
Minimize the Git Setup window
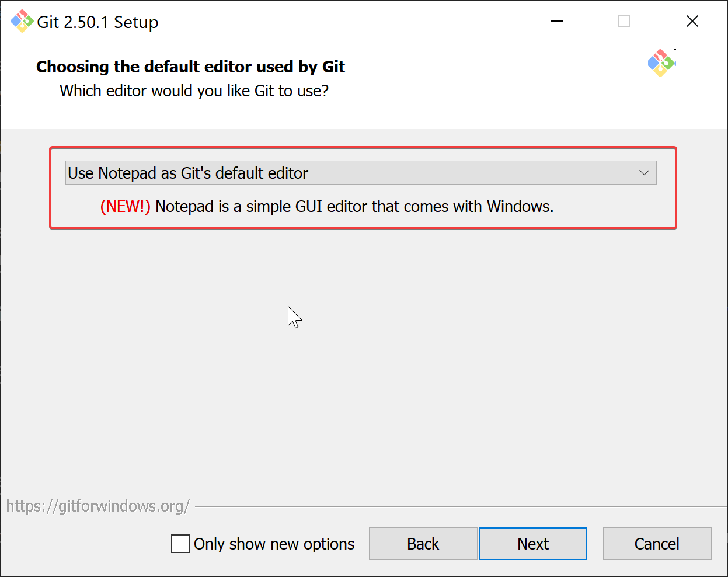click(557, 22)
